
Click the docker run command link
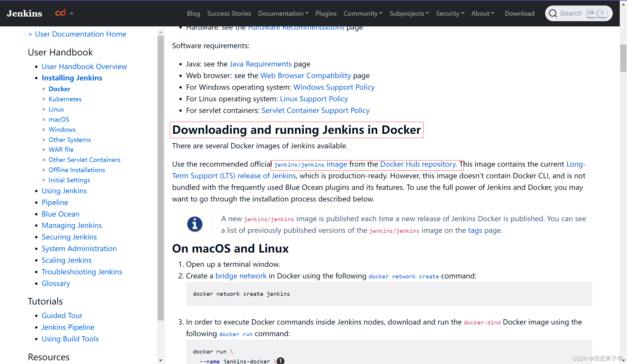236,334
